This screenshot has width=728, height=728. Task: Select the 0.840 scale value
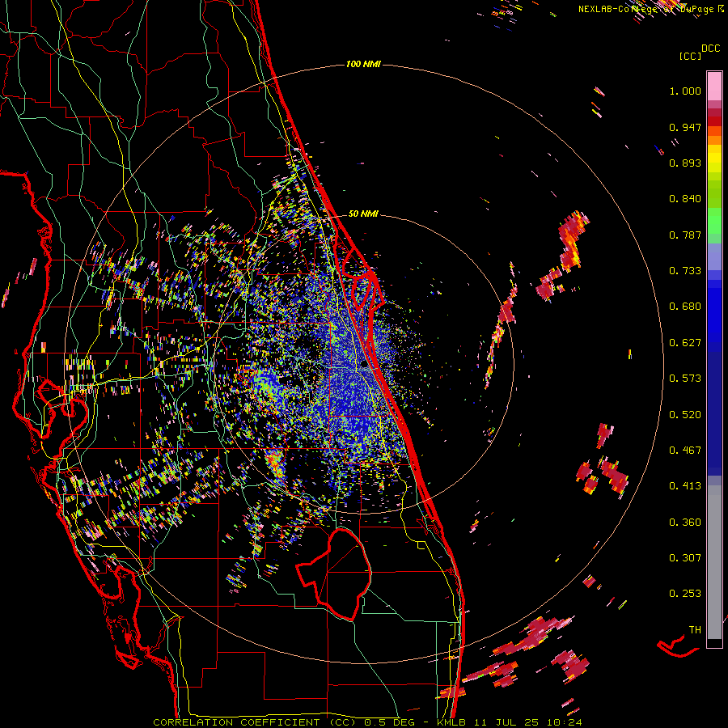(x=685, y=199)
